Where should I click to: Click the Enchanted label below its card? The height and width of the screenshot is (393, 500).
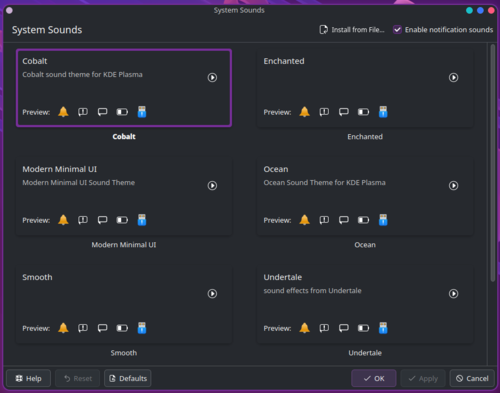365,137
